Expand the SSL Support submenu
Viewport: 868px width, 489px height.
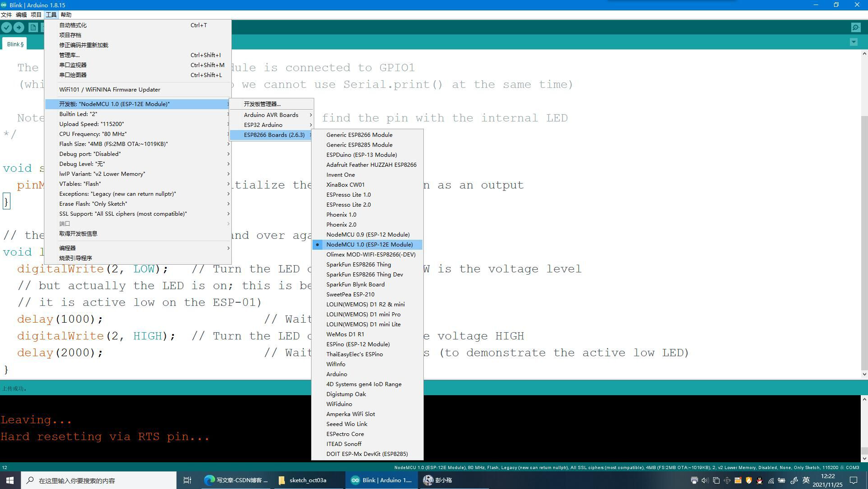click(138, 214)
